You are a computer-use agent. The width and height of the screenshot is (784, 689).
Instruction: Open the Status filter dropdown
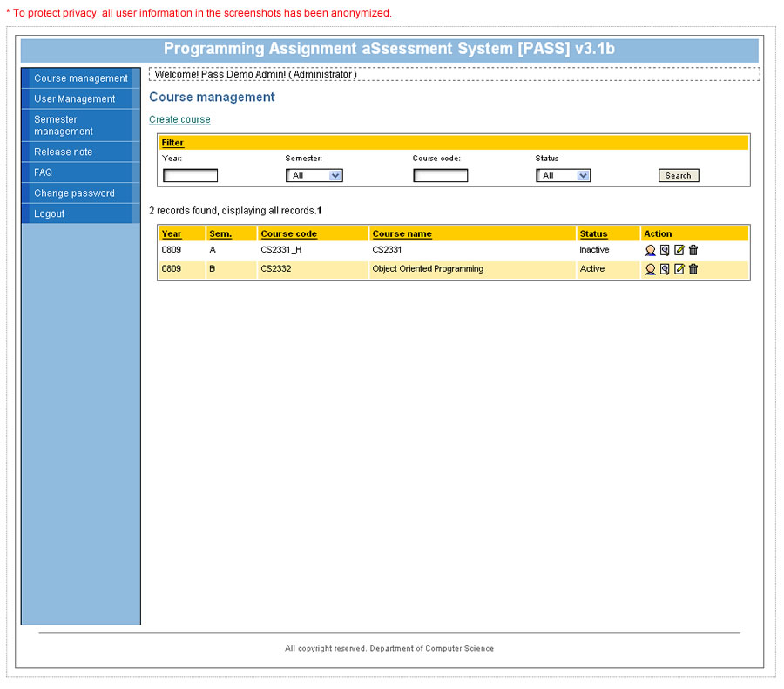pos(563,176)
